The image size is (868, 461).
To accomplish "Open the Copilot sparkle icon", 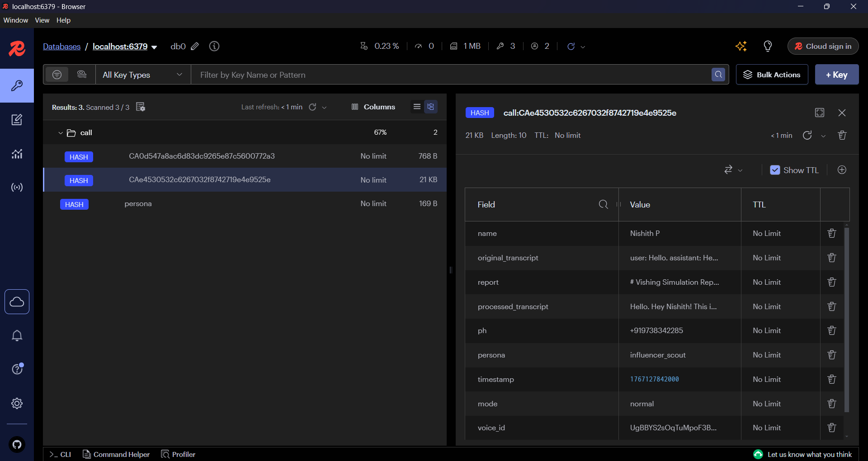I will pyautogui.click(x=741, y=46).
